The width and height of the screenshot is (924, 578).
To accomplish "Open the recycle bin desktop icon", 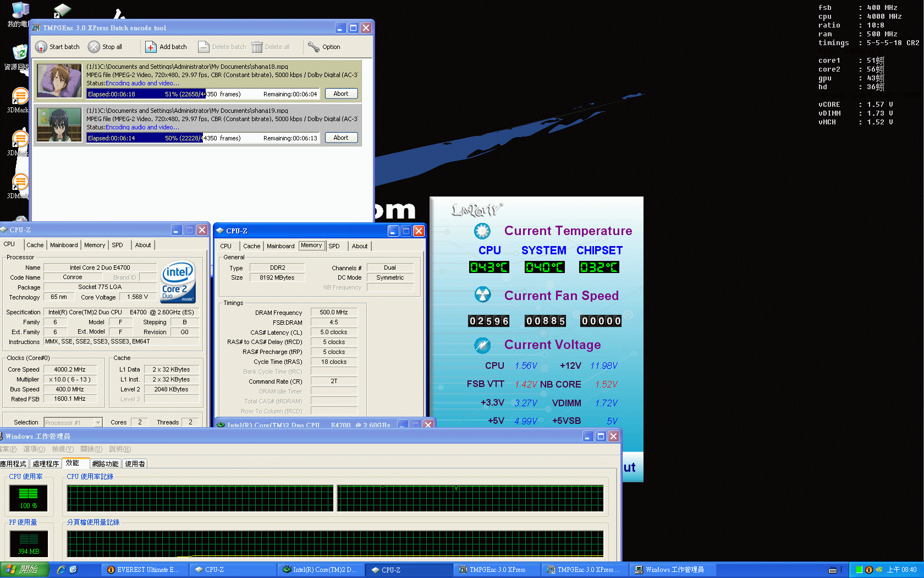I will 19,57.
